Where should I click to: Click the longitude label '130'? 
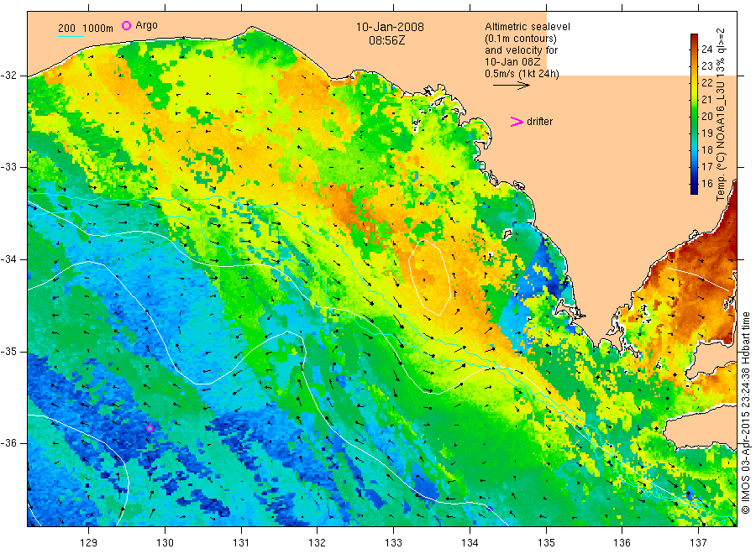(x=165, y=542)
